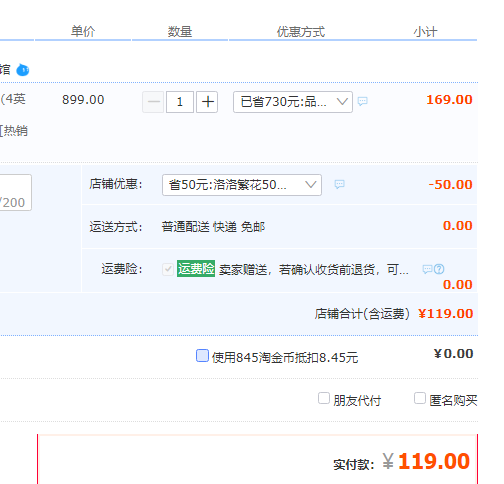Click the 普通配送 快递 免邮 shipping text
Viewport: 504px width, 484px height.
pos(213,227)
